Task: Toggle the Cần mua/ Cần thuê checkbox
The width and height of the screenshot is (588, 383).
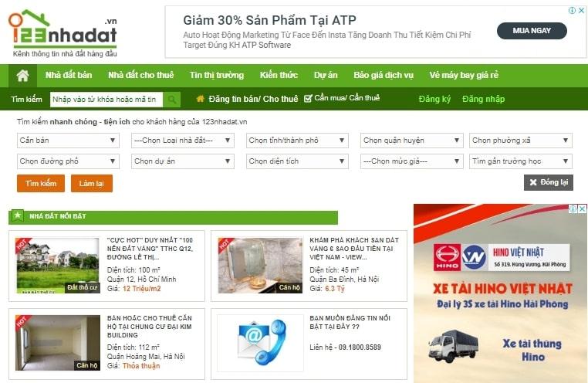Action: coord(308,99)
